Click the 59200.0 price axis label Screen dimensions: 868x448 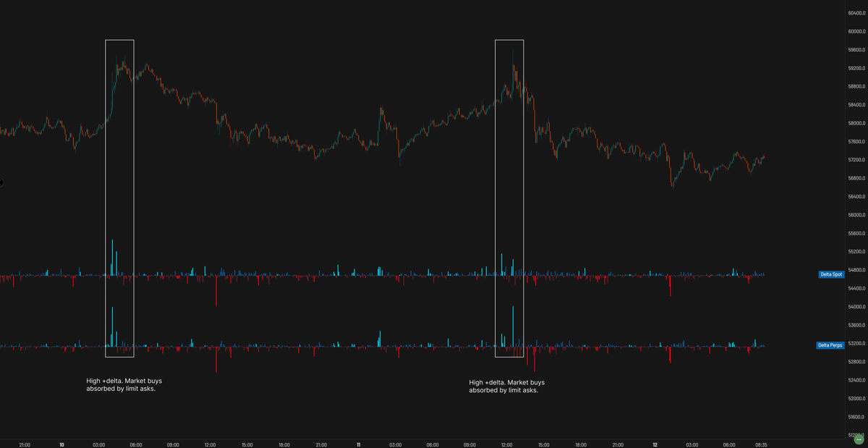click(x=857, y=68)
